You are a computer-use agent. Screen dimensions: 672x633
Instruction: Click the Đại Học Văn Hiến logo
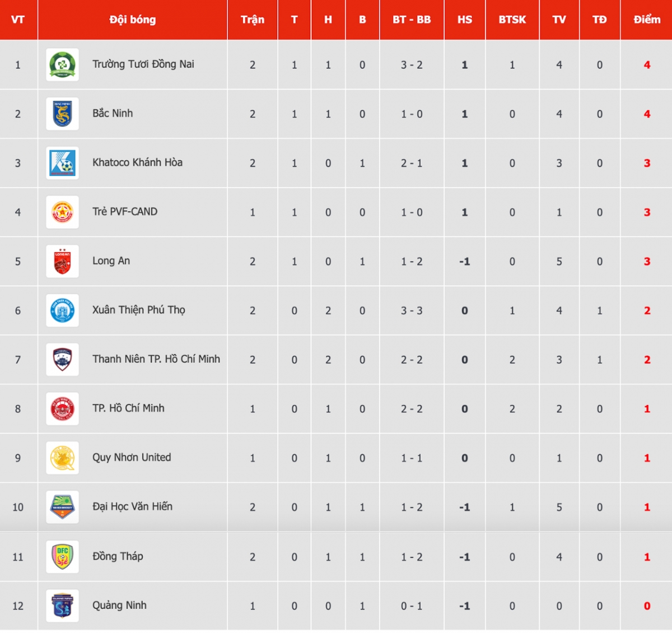(62, 507)
